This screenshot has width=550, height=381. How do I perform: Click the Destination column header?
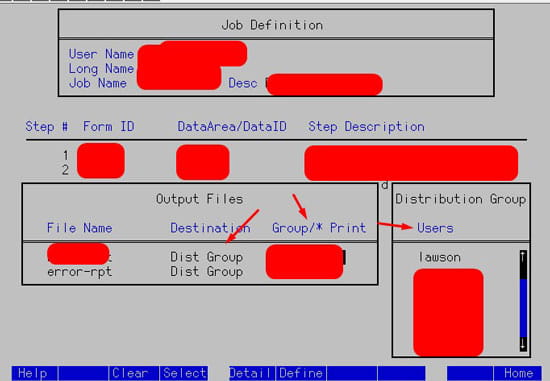tap(210, 228)
